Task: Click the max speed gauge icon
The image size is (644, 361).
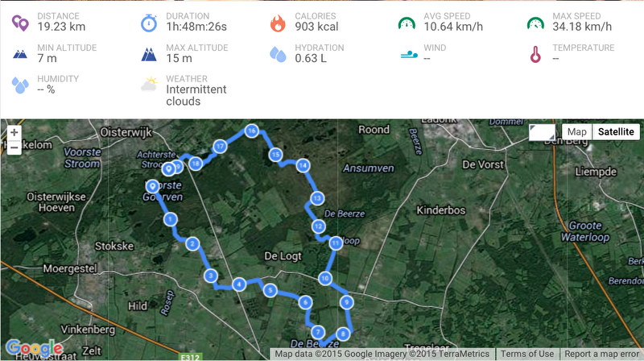Action: tap(535, 23)
